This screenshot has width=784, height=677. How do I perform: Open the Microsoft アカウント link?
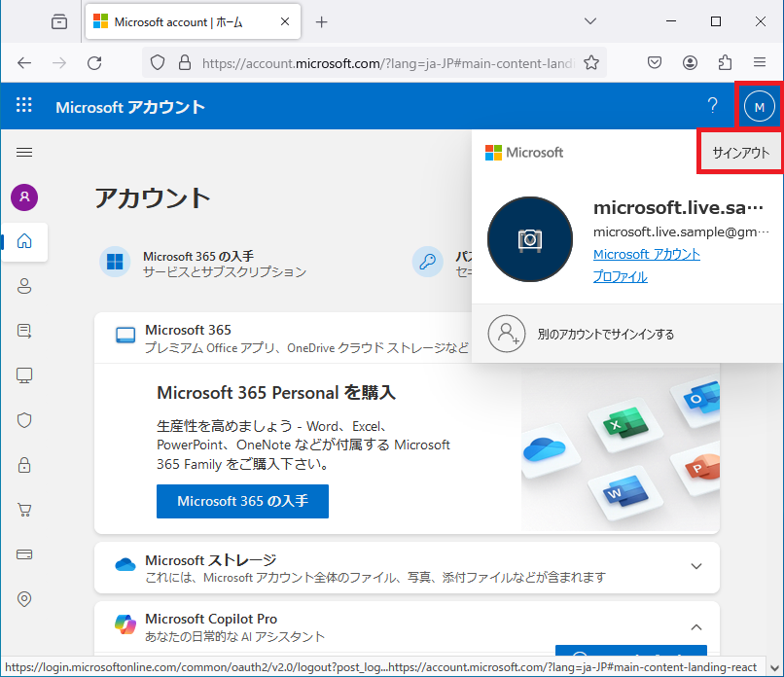[646, 254]
